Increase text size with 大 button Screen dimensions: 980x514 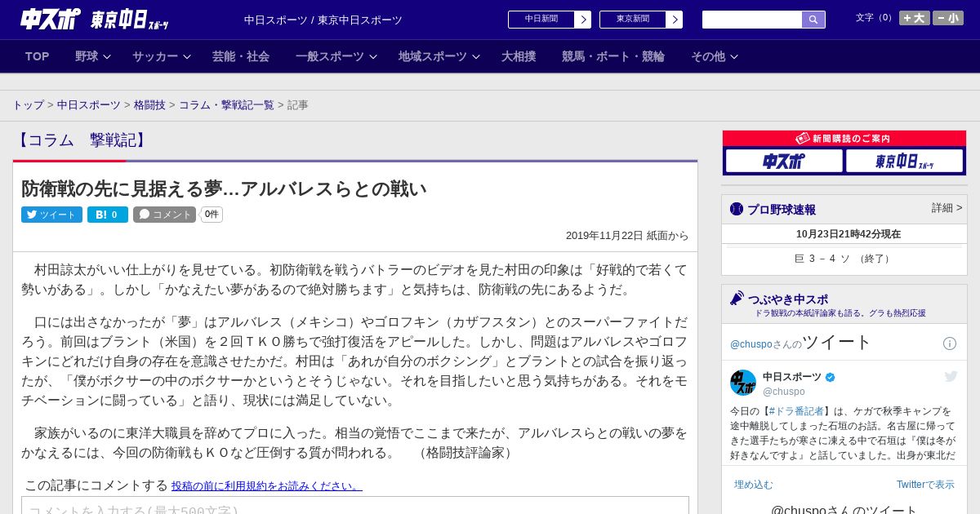pyautogui.click(x=915, y=18)
